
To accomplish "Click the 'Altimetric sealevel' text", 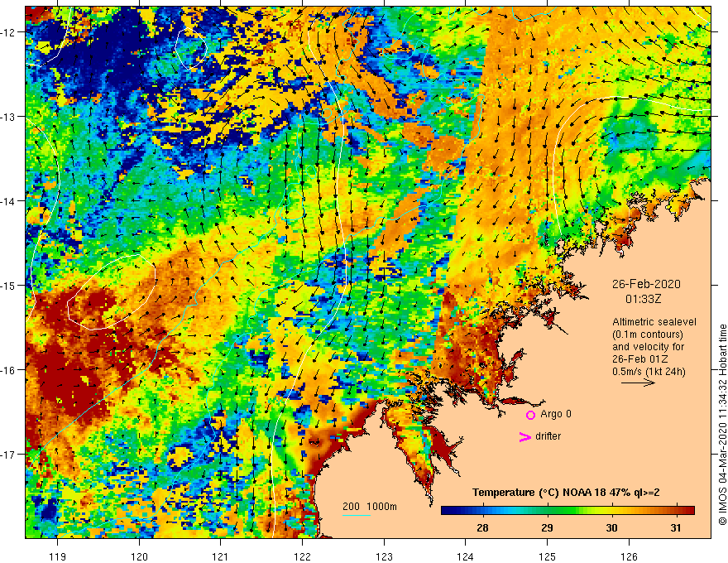I will (x=654, y=322).
